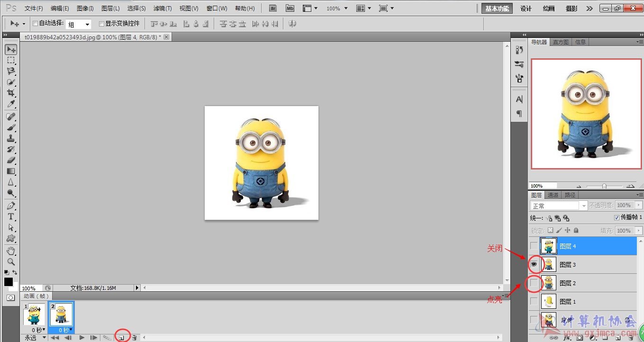This screenshot has width=644, height=342.
Task: Jump to first animation frame
Action: 55,337
